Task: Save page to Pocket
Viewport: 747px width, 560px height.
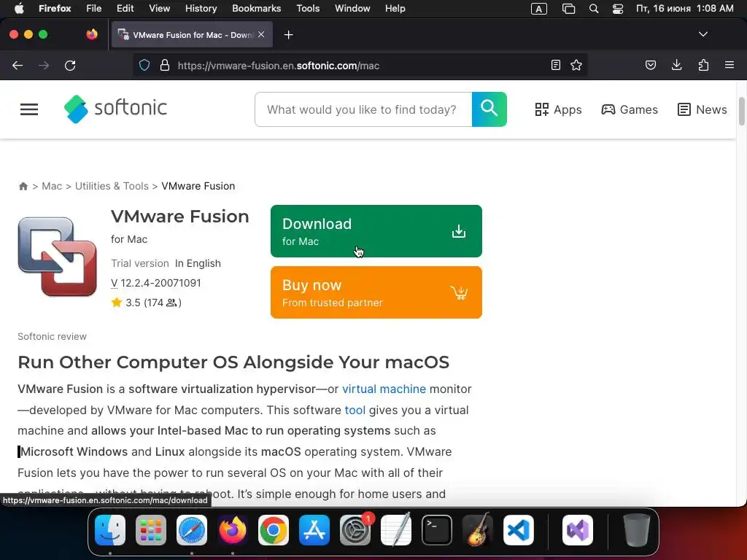Action: click(x=650, y=65)
